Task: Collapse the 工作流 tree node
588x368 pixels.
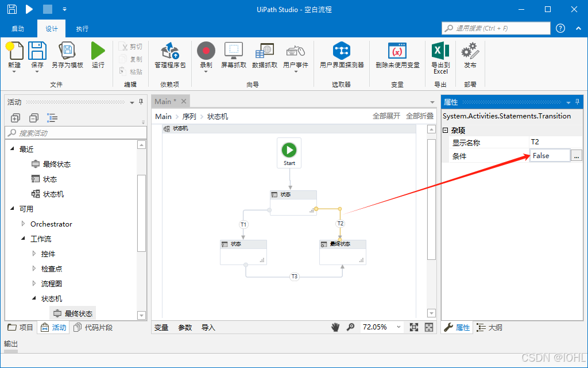Action: pyautogui.click(x=23, y=239)
